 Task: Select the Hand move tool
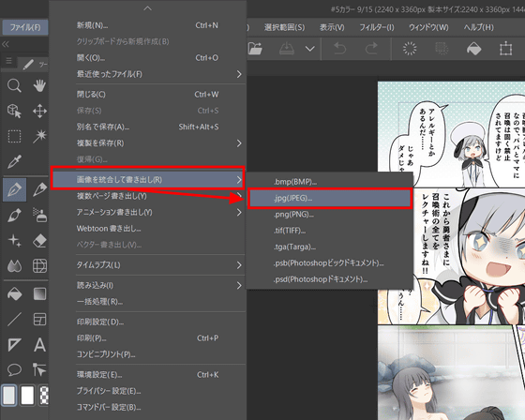[39, 85]
